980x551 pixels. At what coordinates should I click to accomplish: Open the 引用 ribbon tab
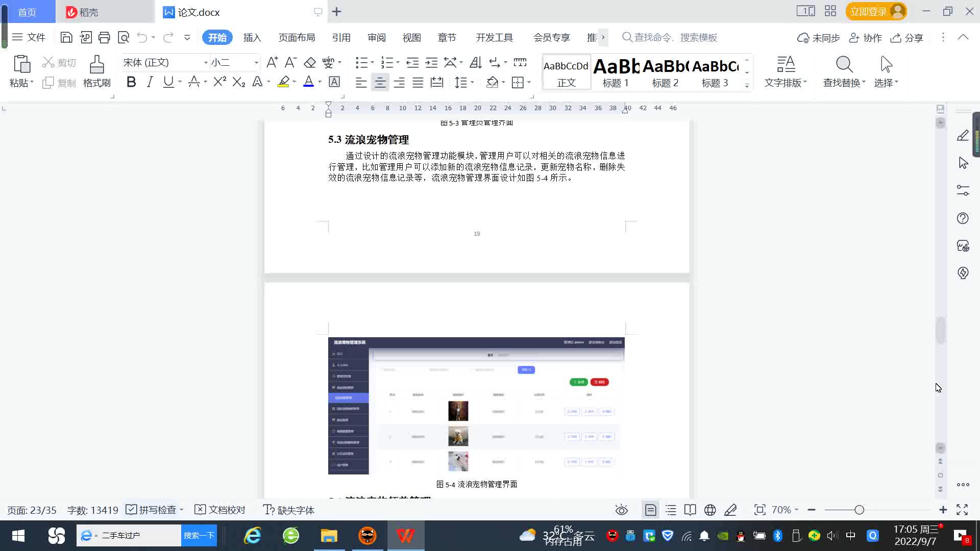coord(341,38)
